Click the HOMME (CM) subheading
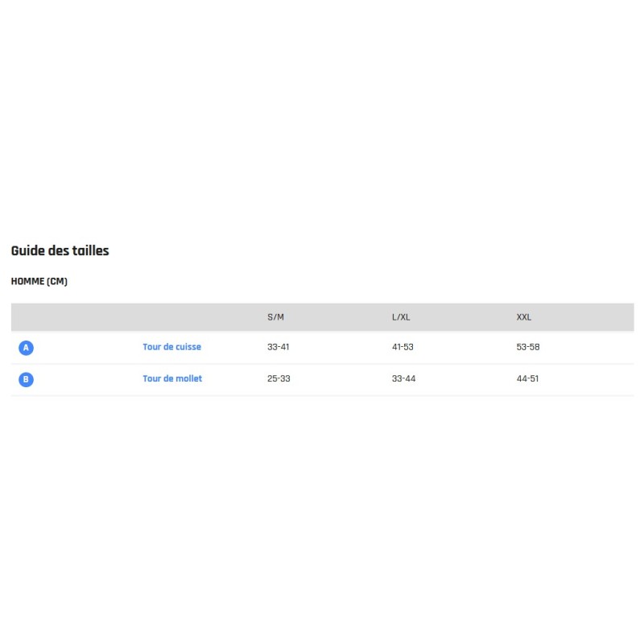Viewport: 644px width, 644px height. point(39,281)
